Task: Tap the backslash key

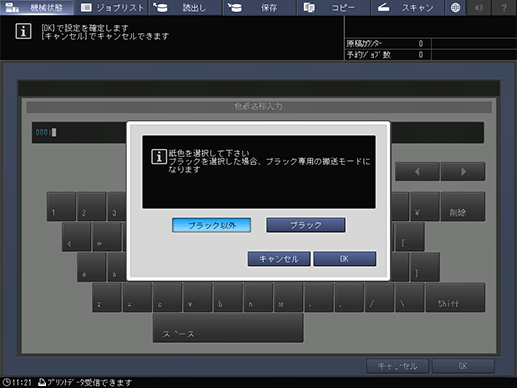Action: (410, 298)
